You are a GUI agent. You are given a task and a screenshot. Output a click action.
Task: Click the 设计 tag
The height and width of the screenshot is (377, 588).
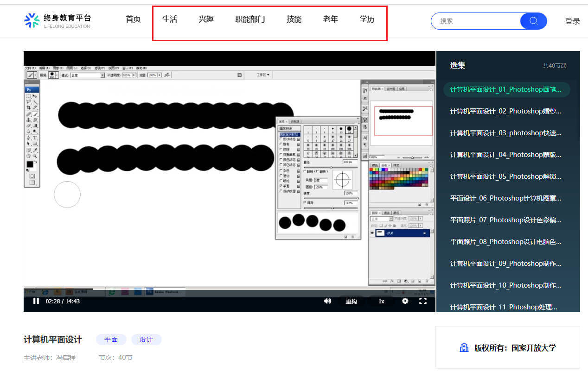(146, 339)
